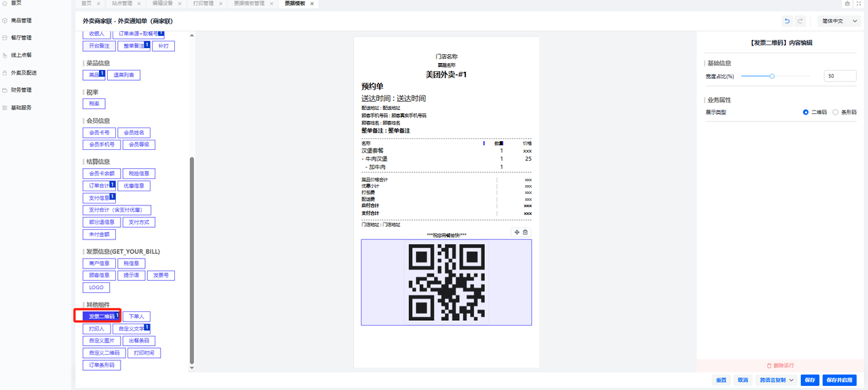Click 删除该行 delete row link

781,365
